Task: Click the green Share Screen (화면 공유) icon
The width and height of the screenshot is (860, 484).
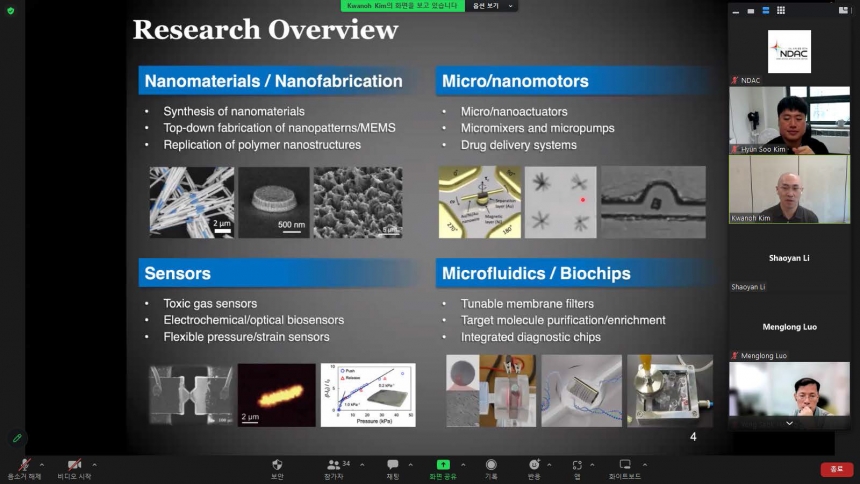Action: coord(443,465)
